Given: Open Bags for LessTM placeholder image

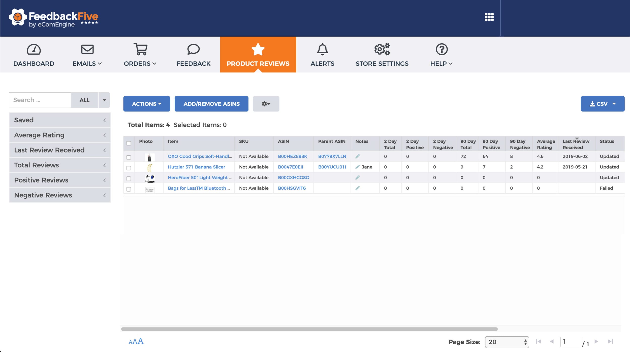Looking at the screenshot, I should pos(150,190).
